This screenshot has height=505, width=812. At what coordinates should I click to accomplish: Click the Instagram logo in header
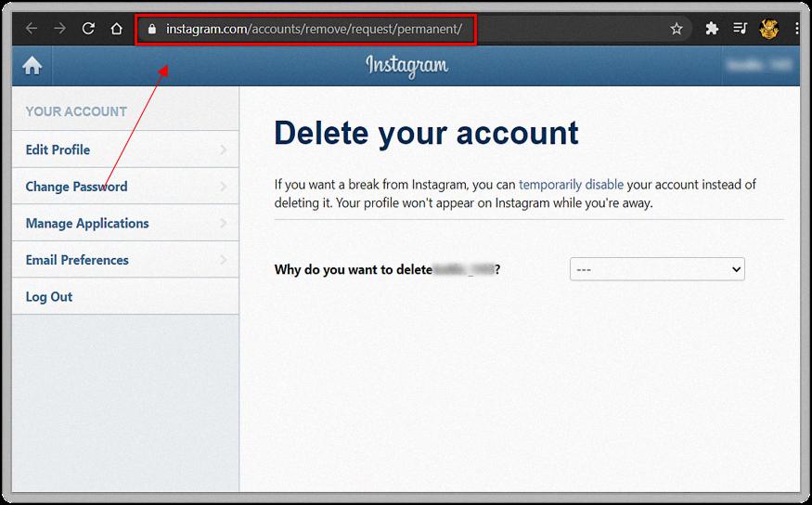(407, 66)
